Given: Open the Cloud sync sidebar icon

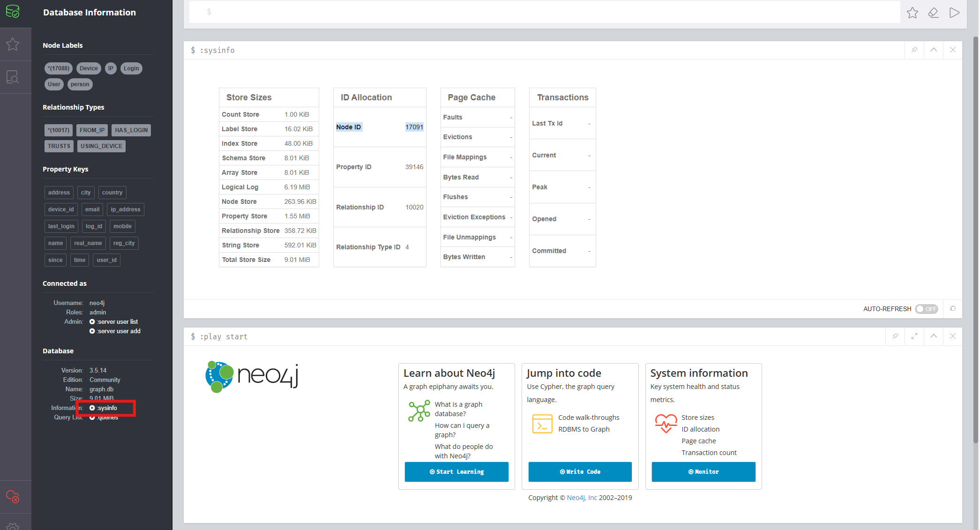Looking at the screenshot, I should 13,496.
